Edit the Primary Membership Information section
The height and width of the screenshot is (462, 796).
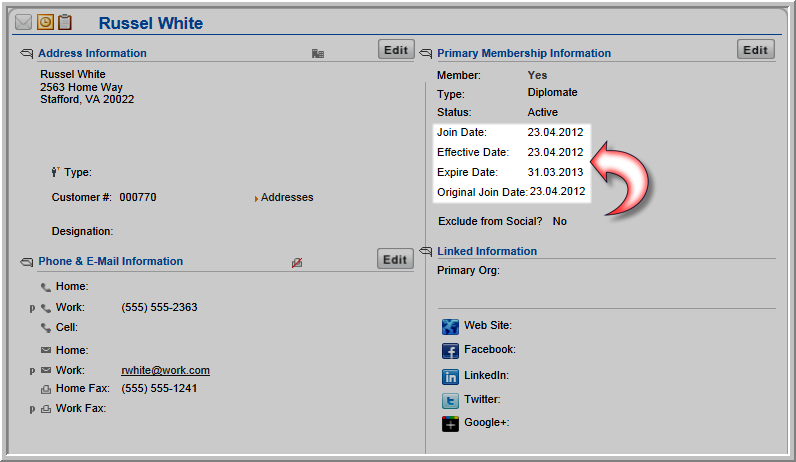(x=755, y=50)
